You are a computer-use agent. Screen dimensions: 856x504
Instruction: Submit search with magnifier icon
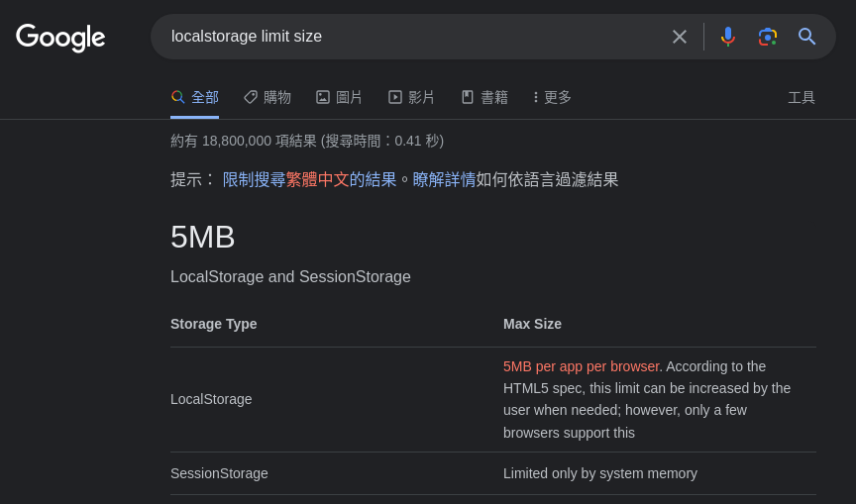(806, 37)
